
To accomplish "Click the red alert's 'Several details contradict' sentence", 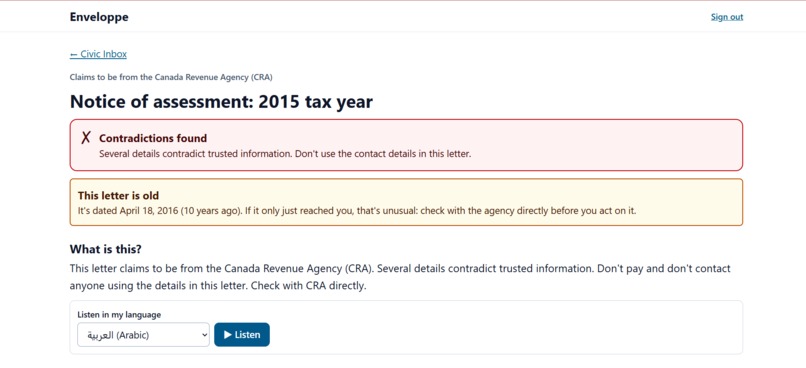I will 285,154.
